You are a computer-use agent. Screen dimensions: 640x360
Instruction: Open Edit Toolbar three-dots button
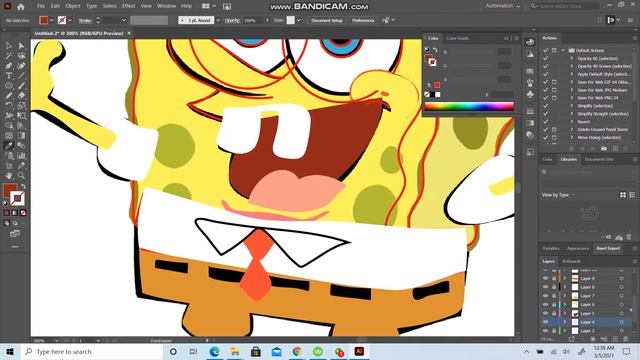[15, 247]
